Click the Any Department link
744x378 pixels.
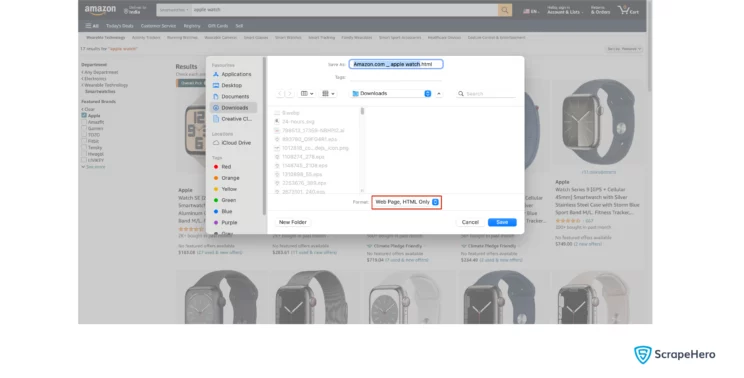point(100,73)
